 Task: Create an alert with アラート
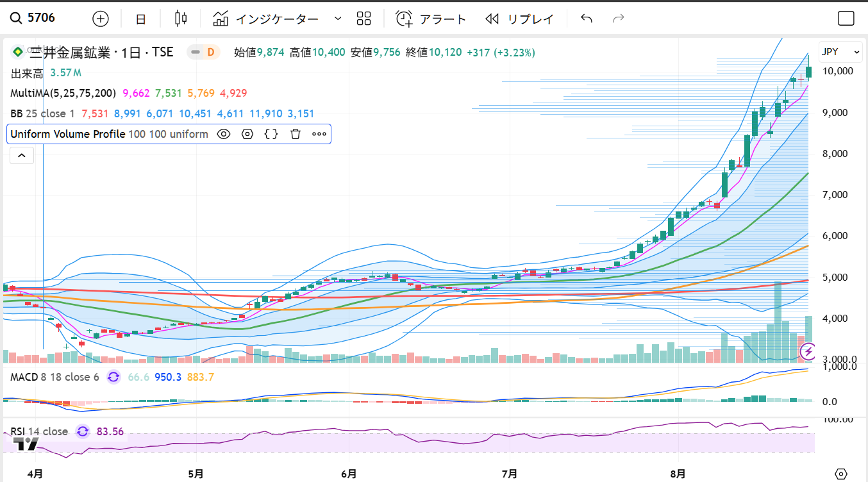click(430, 19)
